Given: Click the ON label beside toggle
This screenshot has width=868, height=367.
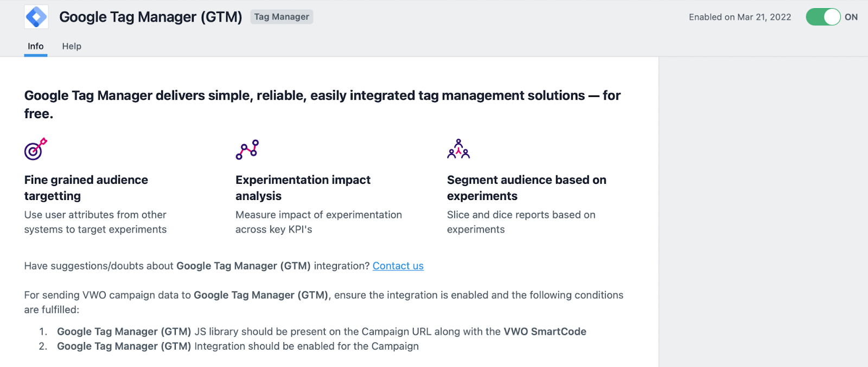Looking at the screenshot, I should [x=851, y=17].
